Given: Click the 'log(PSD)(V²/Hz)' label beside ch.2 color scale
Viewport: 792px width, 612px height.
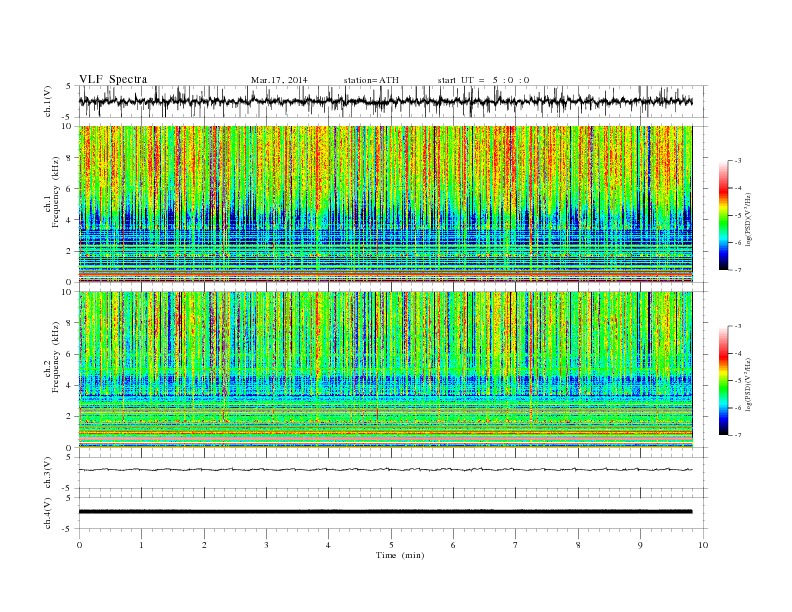Looking at the screenshot, I should 748,384.
